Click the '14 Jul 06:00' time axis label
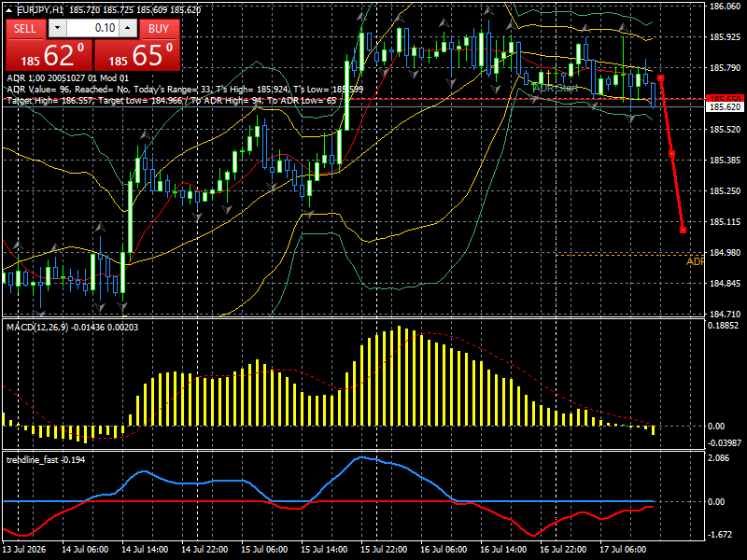747x560 pixels. point(85,549)
